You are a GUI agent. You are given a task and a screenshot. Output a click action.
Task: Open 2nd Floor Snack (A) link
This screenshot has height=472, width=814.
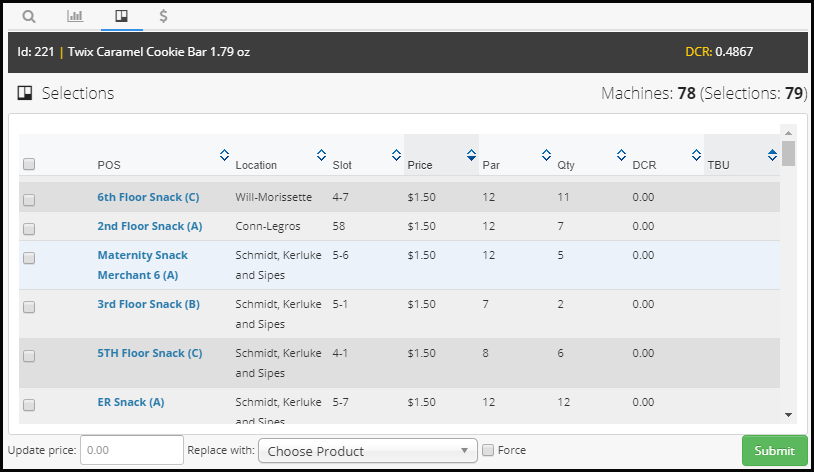150,226
